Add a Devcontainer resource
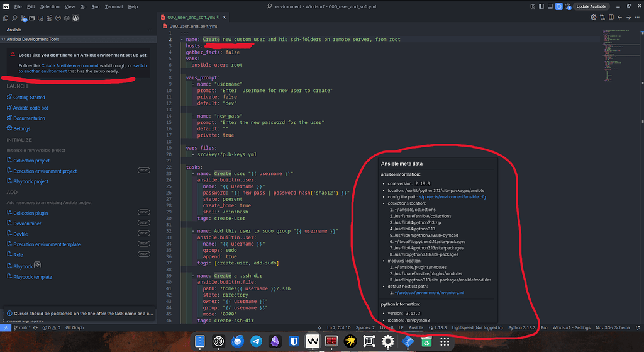Viewport: 644px width, 352px height. pos(27,224)
